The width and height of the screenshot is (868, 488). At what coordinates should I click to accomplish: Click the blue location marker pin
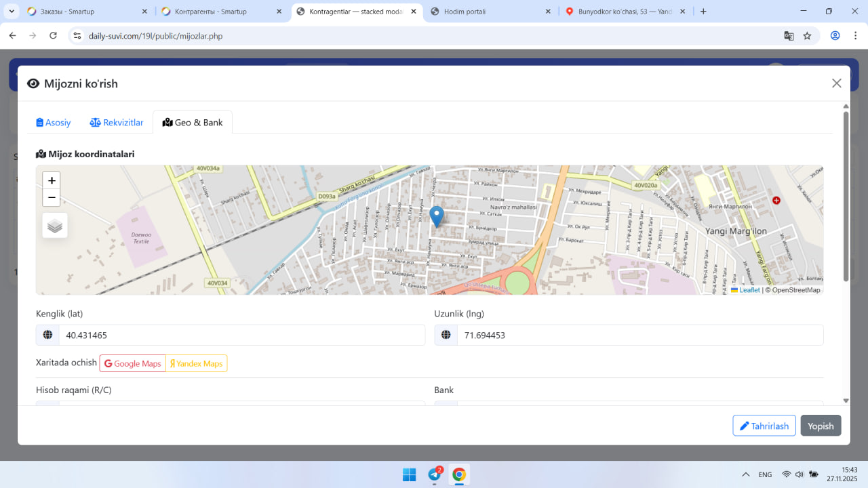pyautogui.click(x=437, y=216)
